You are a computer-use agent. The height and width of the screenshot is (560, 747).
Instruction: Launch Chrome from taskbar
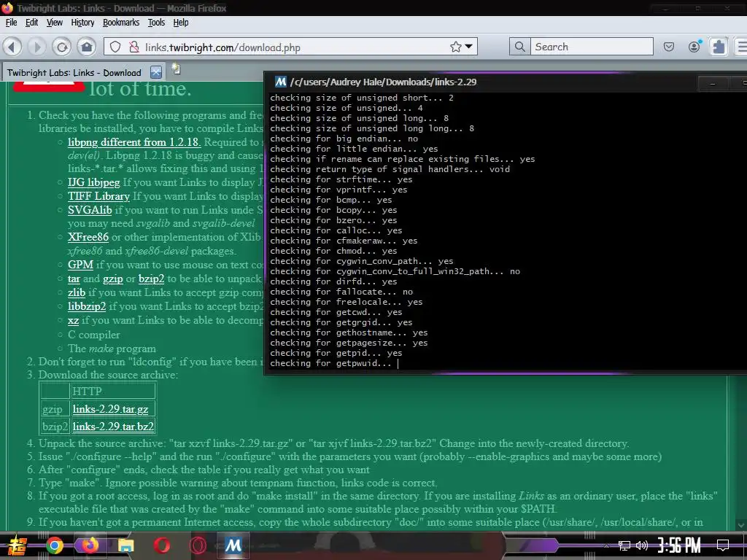(54, 545)
